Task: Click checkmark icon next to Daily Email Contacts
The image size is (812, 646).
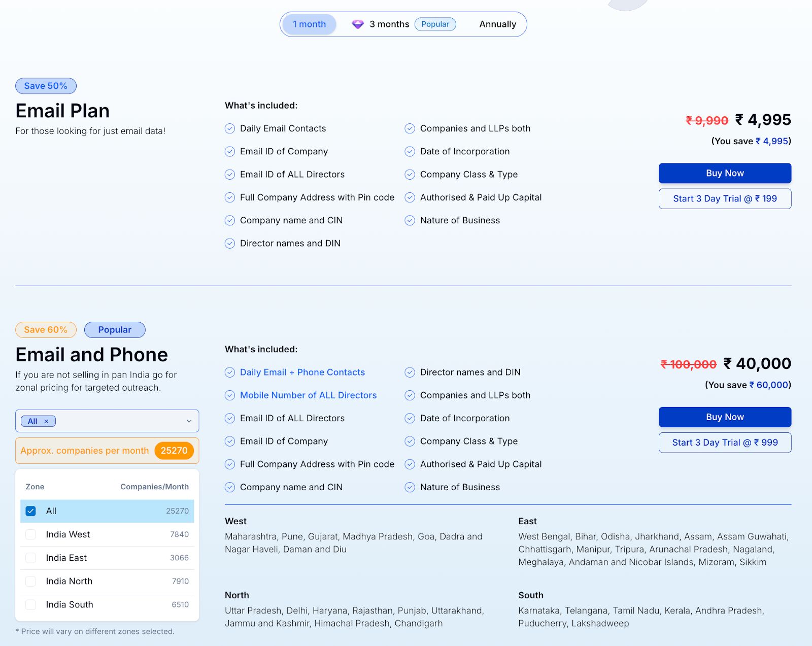Action: [x=230, y=128]
